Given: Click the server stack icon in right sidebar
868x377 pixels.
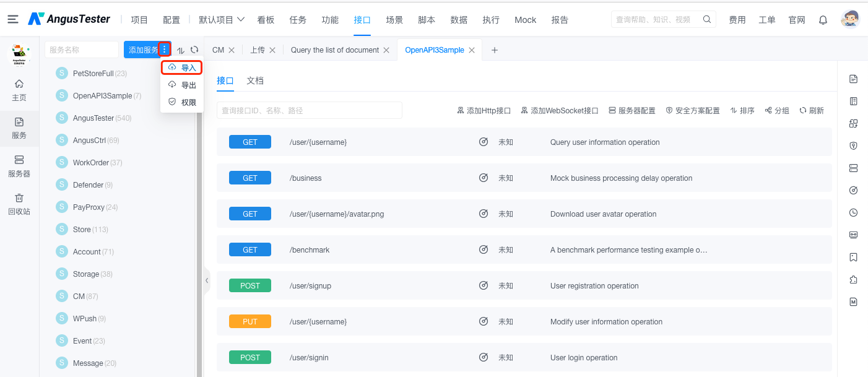Looking at the screenshot, I should coord(853,168).
